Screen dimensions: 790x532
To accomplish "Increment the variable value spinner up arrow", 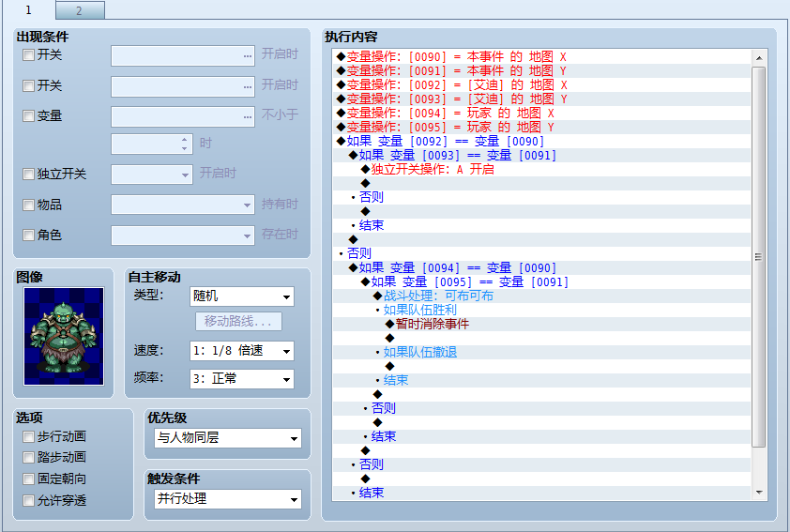I will [185, 140].
